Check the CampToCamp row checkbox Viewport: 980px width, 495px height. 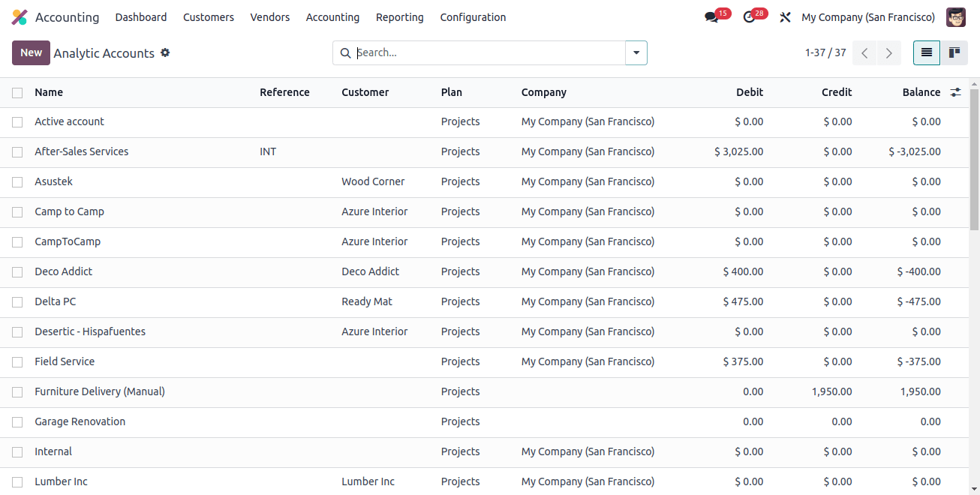coord(17,242)
